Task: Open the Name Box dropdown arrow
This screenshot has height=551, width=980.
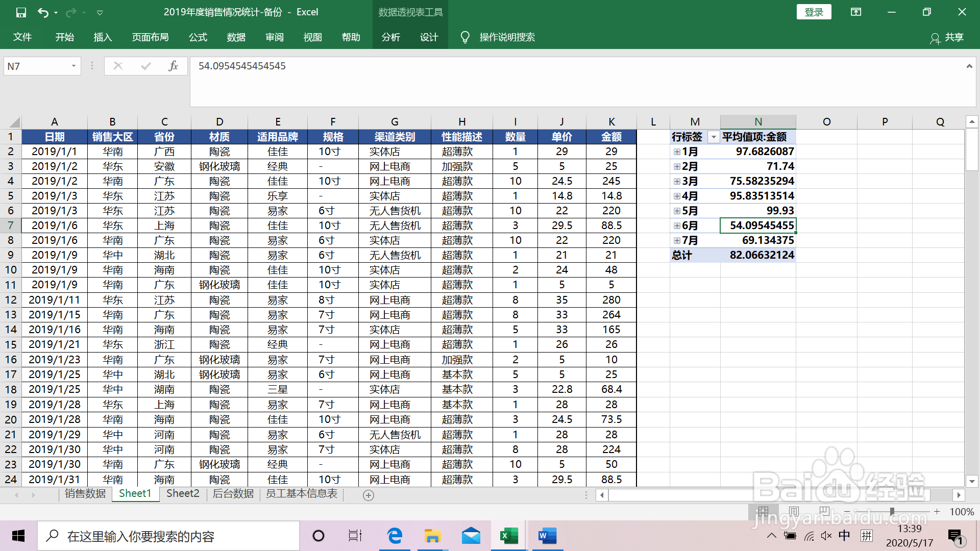Action: 74,66
